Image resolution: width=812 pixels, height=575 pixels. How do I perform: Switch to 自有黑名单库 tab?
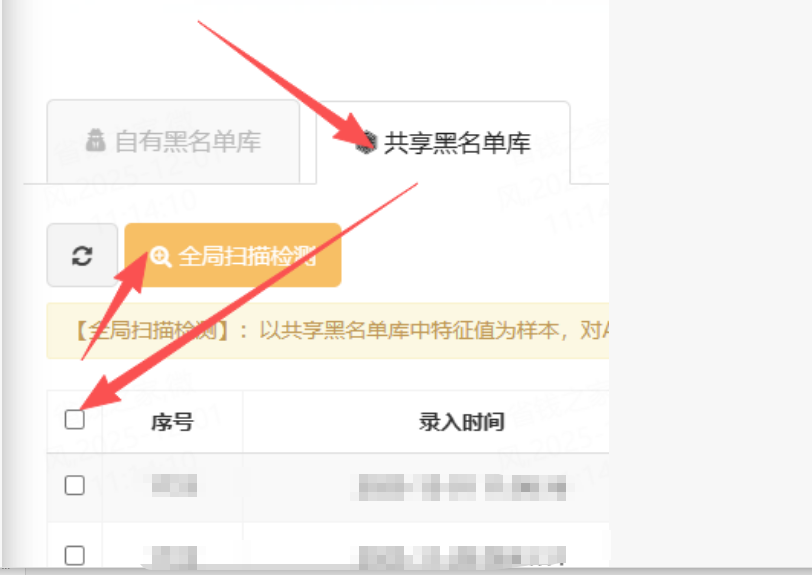pos(173,141)
